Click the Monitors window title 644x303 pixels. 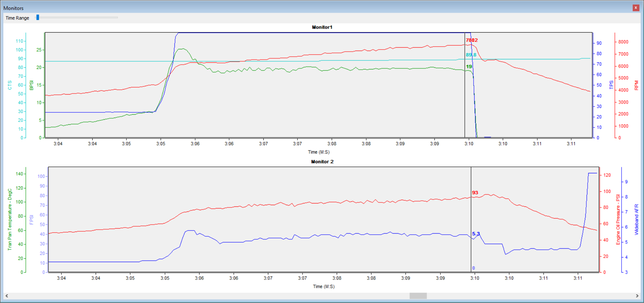click(13, 8)
